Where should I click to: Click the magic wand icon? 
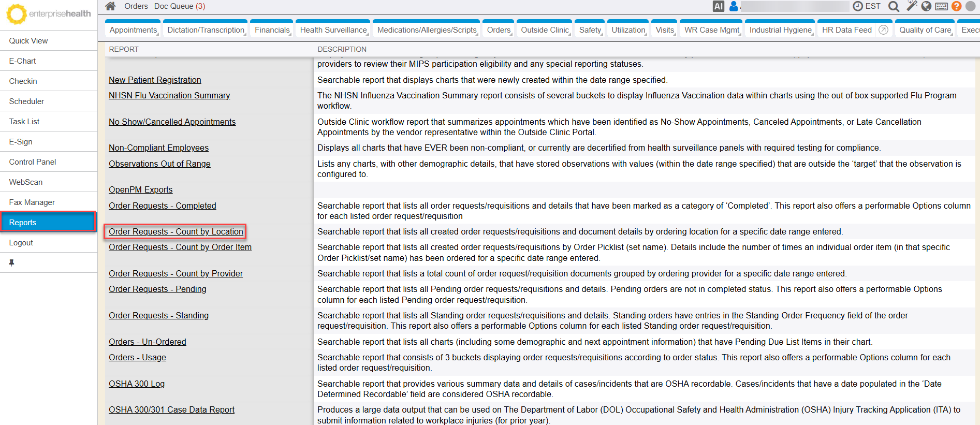point(912,6)
